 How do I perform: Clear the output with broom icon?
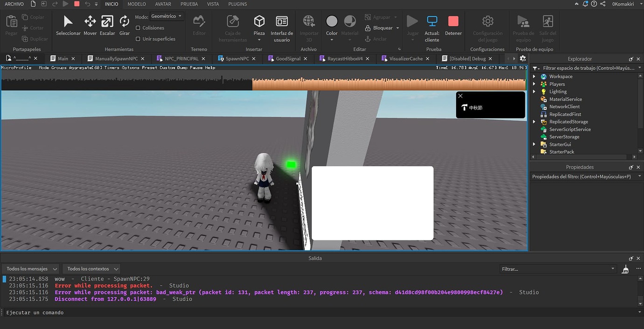(x=625, y=269)
